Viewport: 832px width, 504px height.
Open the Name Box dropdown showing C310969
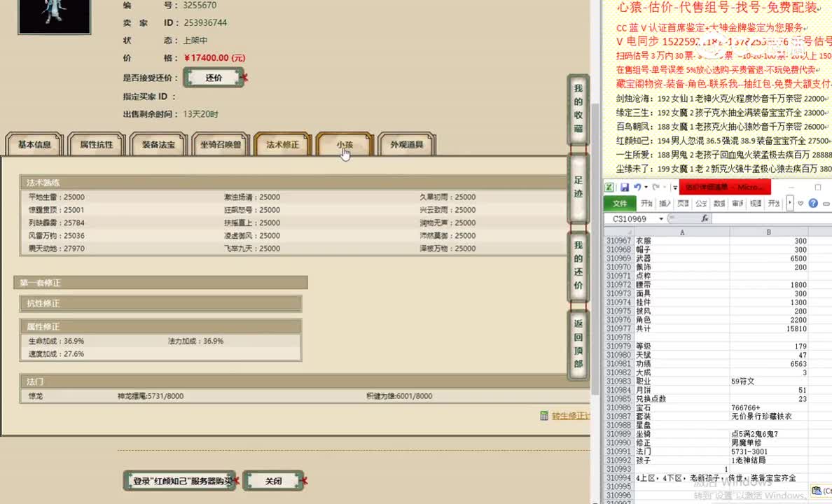[660, 218]
